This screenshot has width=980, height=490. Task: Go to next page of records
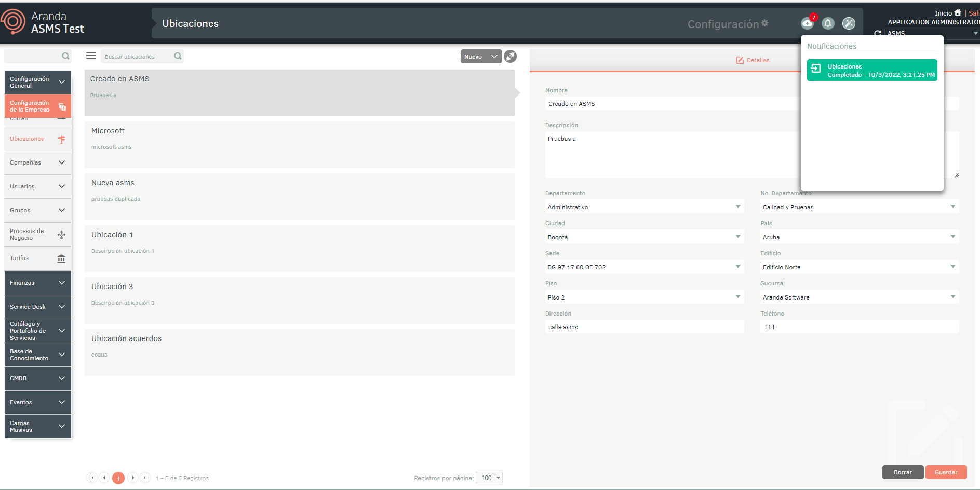tap(133, 478)
